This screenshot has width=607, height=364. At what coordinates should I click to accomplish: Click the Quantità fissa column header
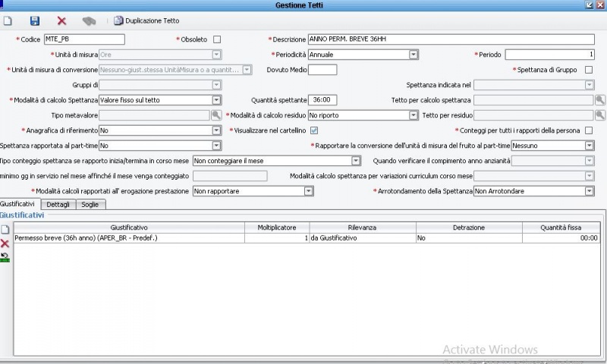[561, 227]
